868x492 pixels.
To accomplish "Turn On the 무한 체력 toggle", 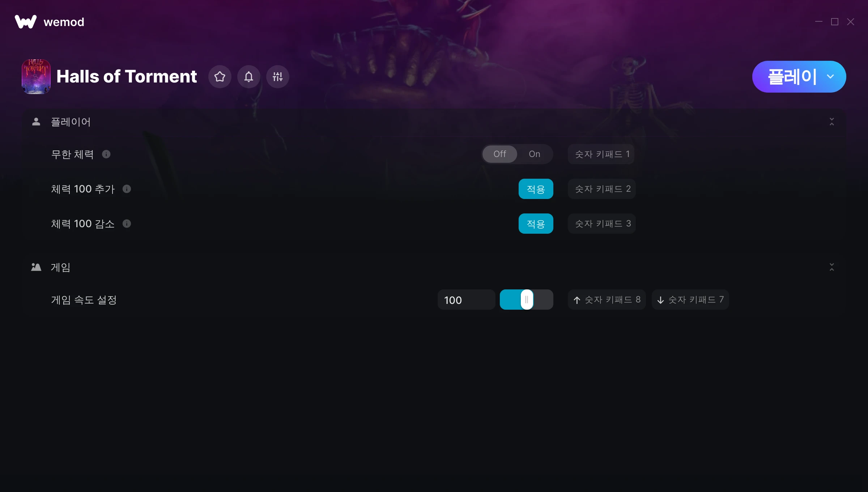I will point(534,154).
